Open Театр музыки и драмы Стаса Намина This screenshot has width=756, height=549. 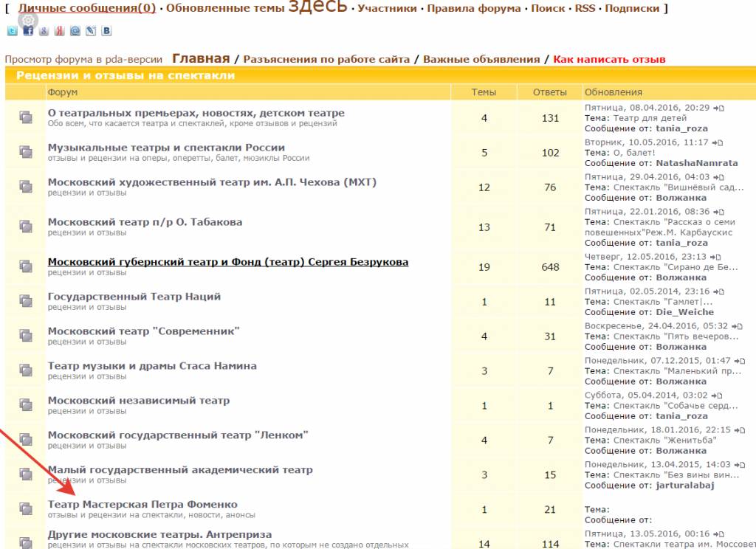tap(152, 366)
